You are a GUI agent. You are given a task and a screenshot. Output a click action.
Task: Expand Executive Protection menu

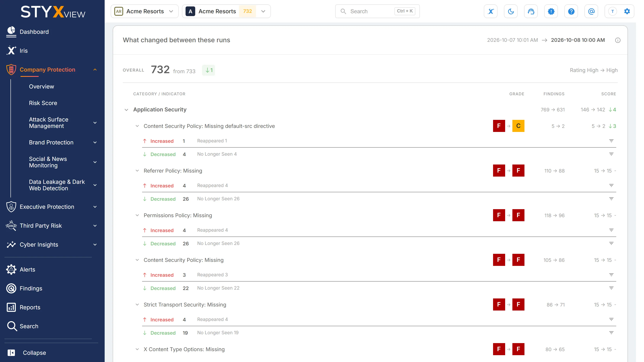pyautogui.click(x=95, y=207)
